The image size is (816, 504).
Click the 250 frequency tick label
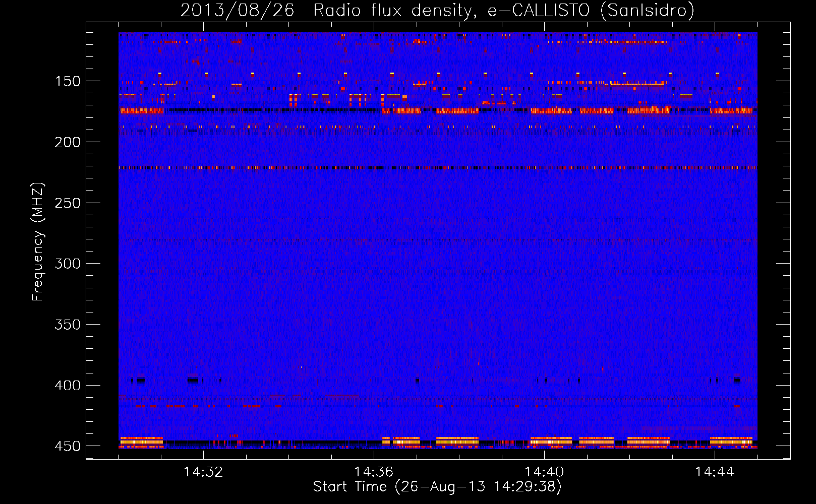click(x=67, y=203)
